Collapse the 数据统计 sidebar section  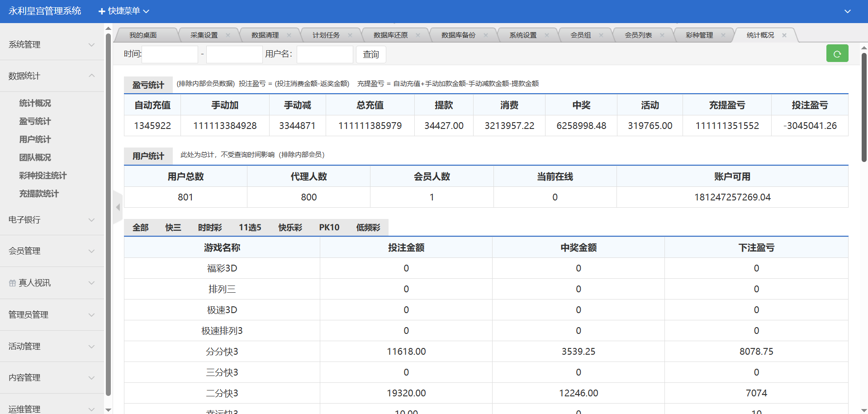52,76
